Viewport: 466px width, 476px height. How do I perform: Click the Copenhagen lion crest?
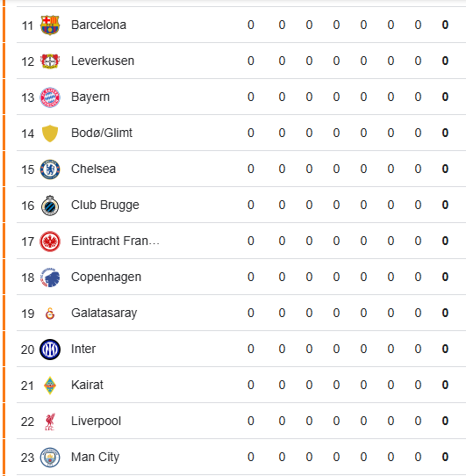pyautogui.click(x=50, y=278)
